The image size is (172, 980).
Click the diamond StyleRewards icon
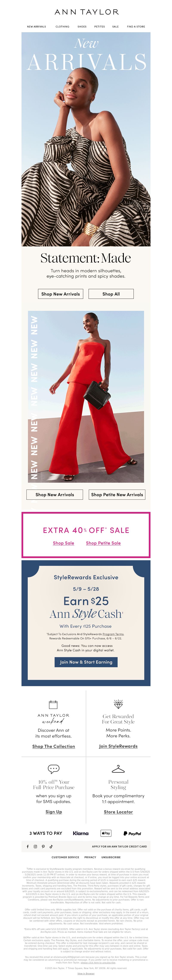(118, 704)
